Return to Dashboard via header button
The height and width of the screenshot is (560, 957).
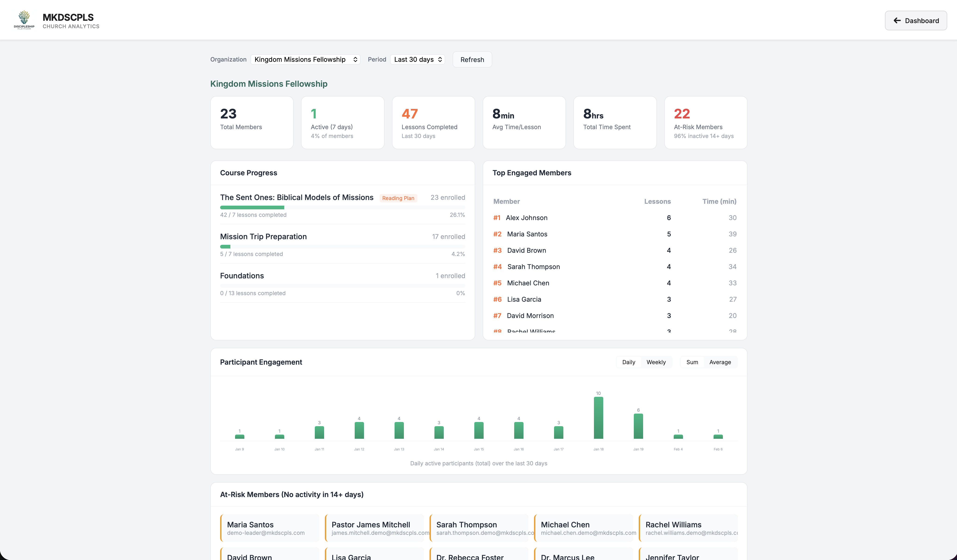915,21
